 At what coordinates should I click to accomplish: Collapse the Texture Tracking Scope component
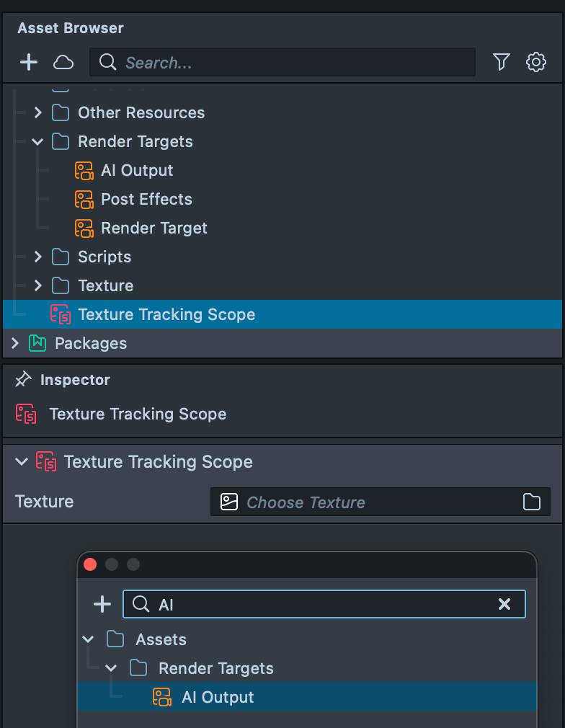[21, 462]
